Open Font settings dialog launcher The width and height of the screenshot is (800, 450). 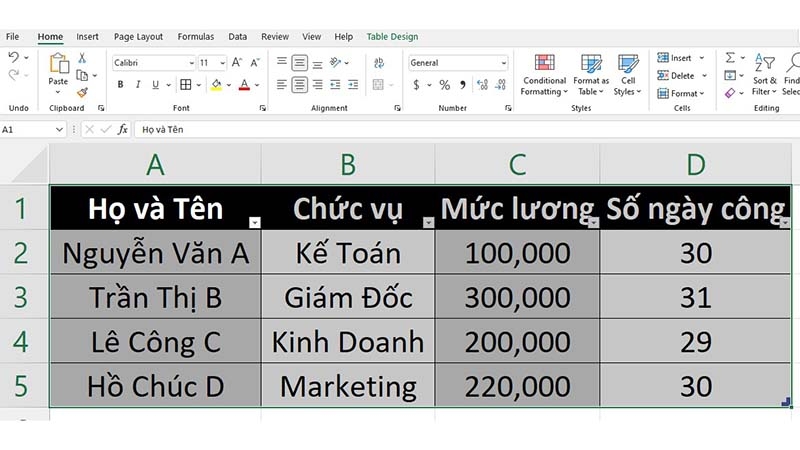(262, 108)
